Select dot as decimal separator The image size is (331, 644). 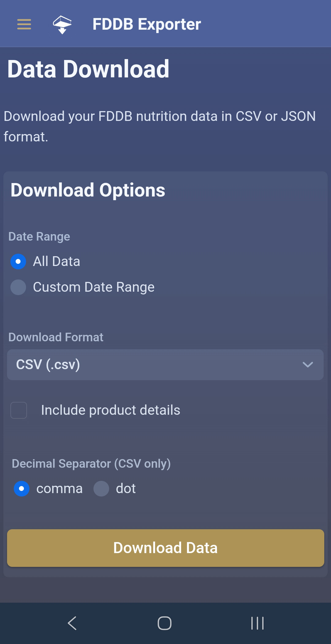[x=101, y=489]
